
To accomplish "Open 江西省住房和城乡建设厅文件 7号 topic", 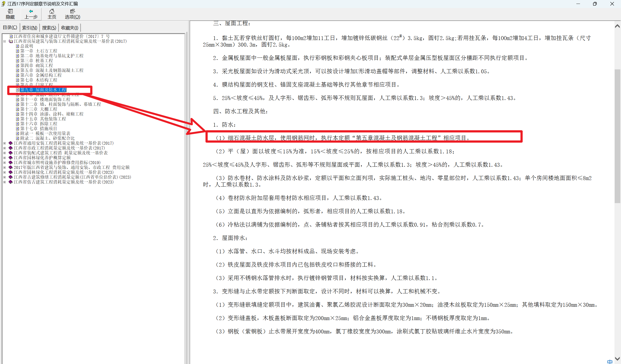I will pos(62,36).
